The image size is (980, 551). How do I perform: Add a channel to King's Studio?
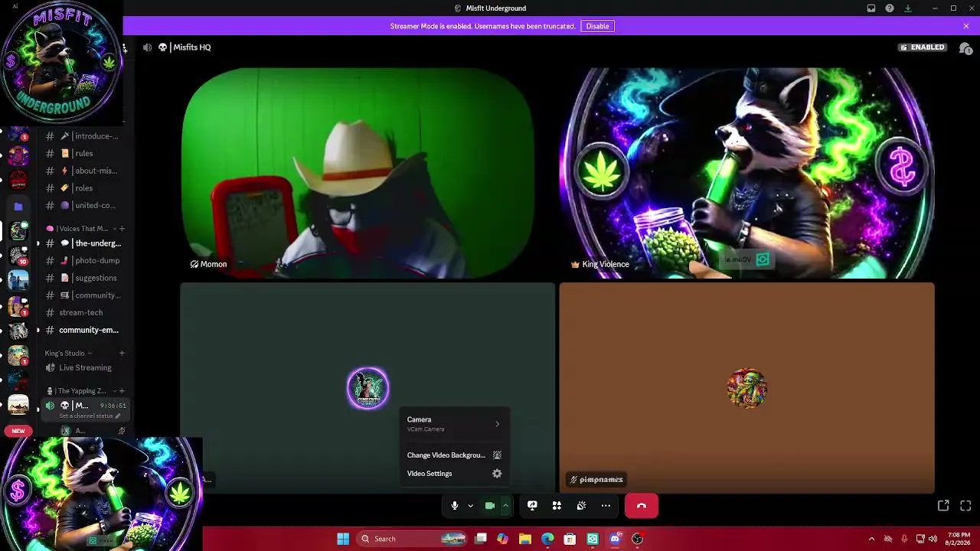122,353
